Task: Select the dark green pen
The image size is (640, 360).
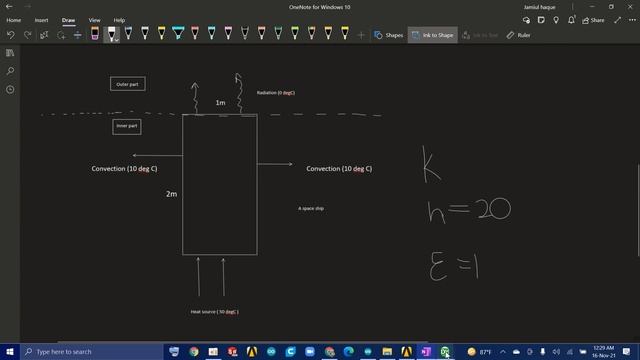Action: 278,33
